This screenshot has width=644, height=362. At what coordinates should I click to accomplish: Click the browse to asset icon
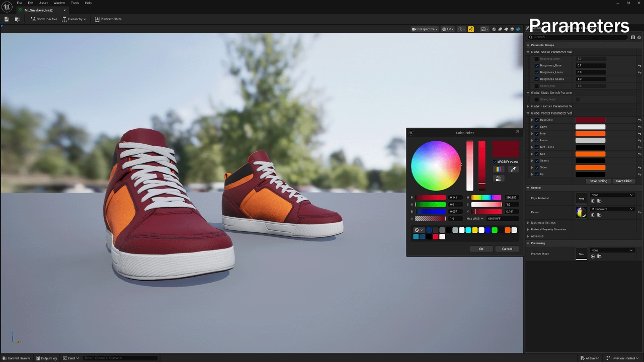point(17,19)
